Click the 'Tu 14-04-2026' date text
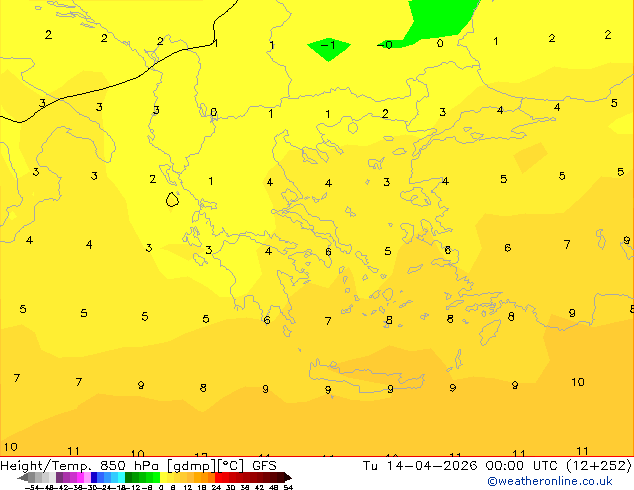 pyautogui.click(x=420, y=466)
